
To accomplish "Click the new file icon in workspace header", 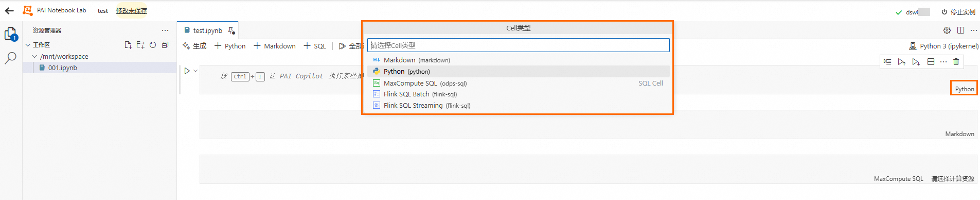I will coord(128,45).
